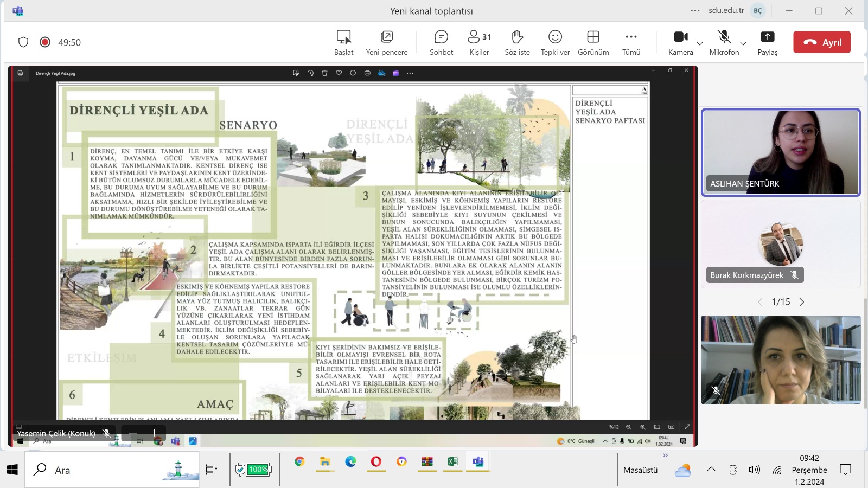Open the BÇ profile avatar
The image size is (868, 488).
(x=758, y=11)
